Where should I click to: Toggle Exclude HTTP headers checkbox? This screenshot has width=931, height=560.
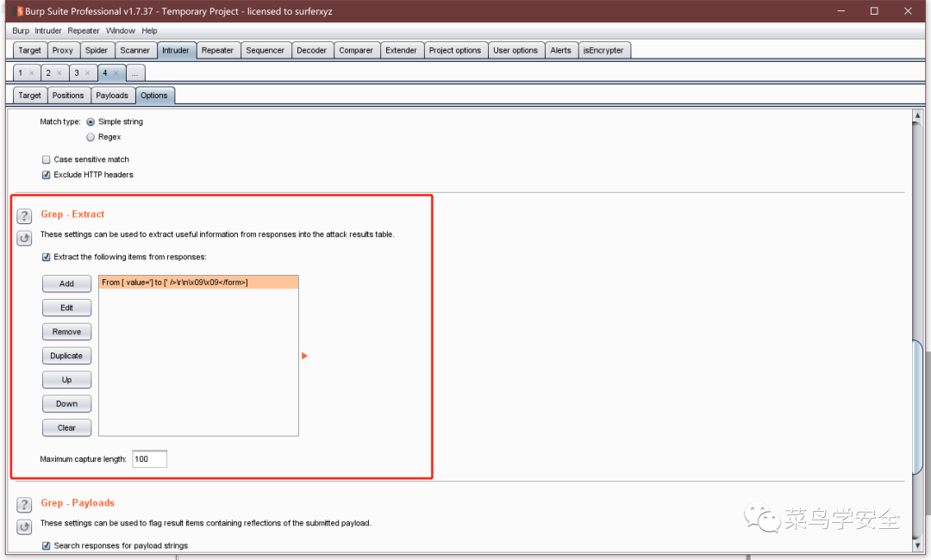46,175
